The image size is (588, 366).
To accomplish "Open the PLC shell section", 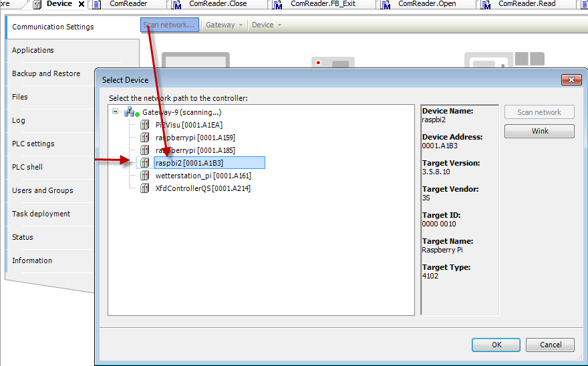I will click(x=27, y=167).
